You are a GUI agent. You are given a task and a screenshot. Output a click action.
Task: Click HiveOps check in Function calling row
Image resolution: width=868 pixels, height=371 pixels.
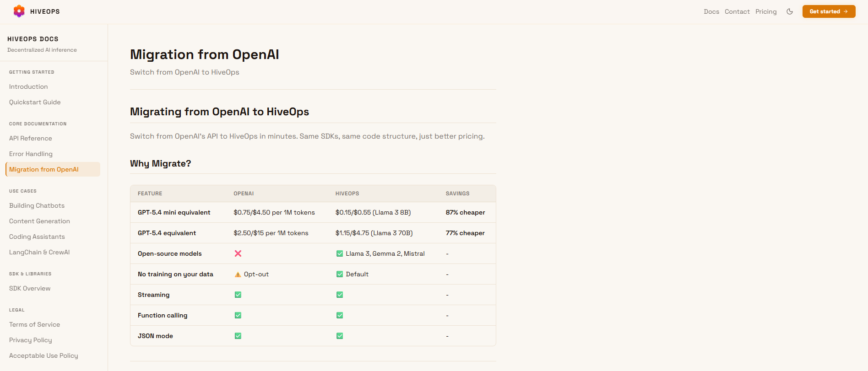[x=340, y=315]
